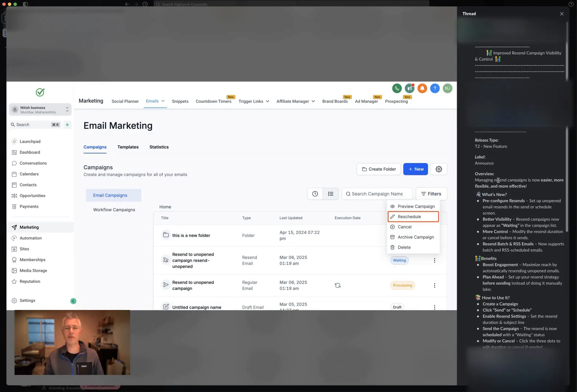577x392 pixels.
Task: Select Reschedule from context menu
Action: tap(413, 217)
